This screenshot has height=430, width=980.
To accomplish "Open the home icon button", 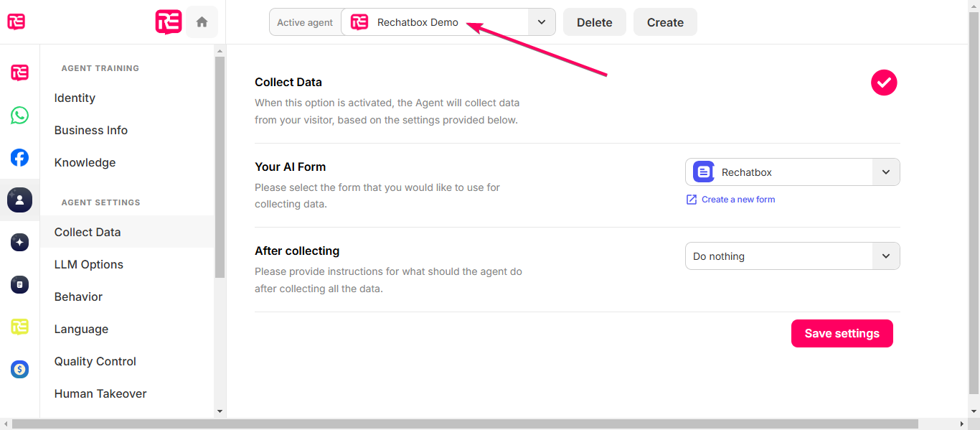I will (x=202, y=22).
